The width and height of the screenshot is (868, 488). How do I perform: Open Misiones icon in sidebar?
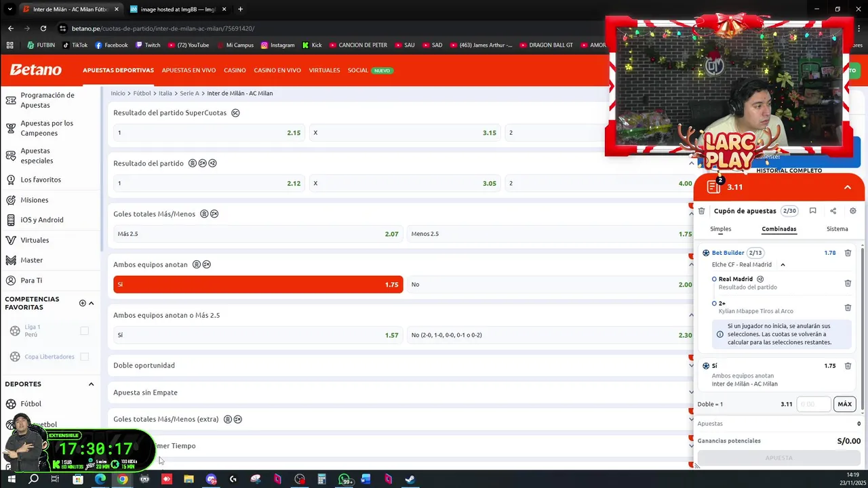coord(11,200)
